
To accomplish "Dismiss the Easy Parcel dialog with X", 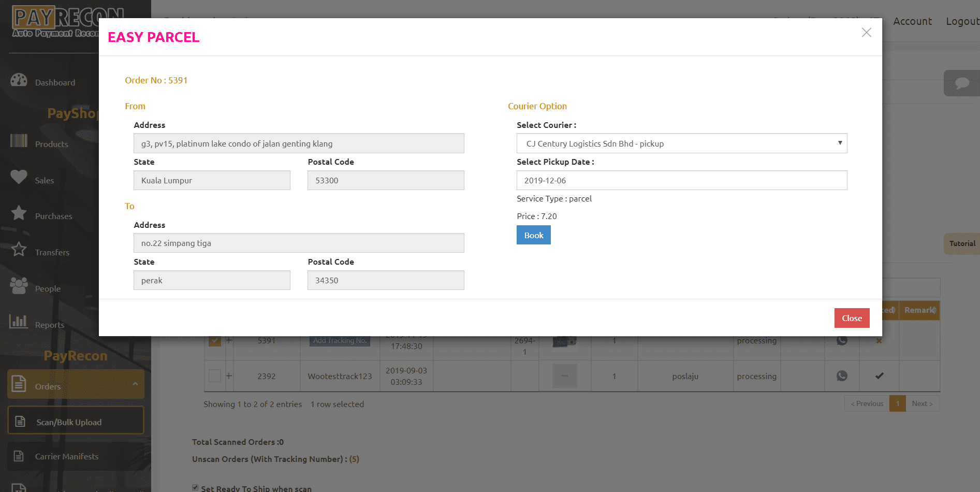I will click(867, 33).
